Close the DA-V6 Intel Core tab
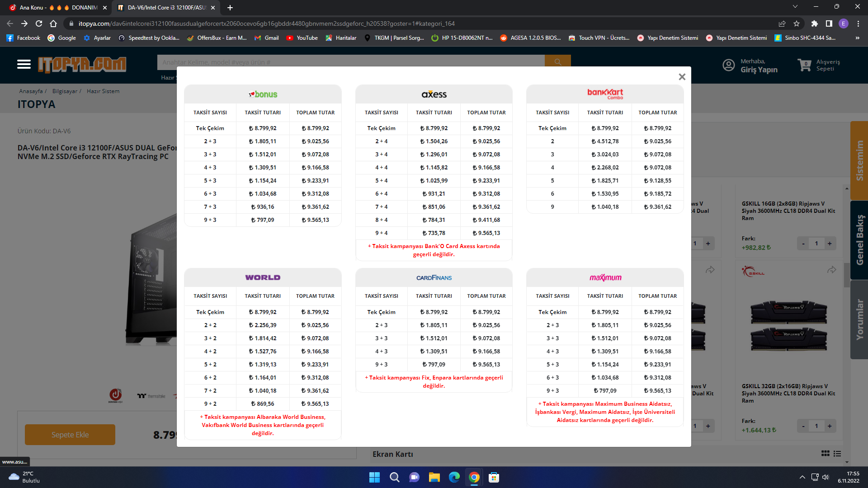Image resolution: width=868 pixels, height=488 pixels. (213, 8)
